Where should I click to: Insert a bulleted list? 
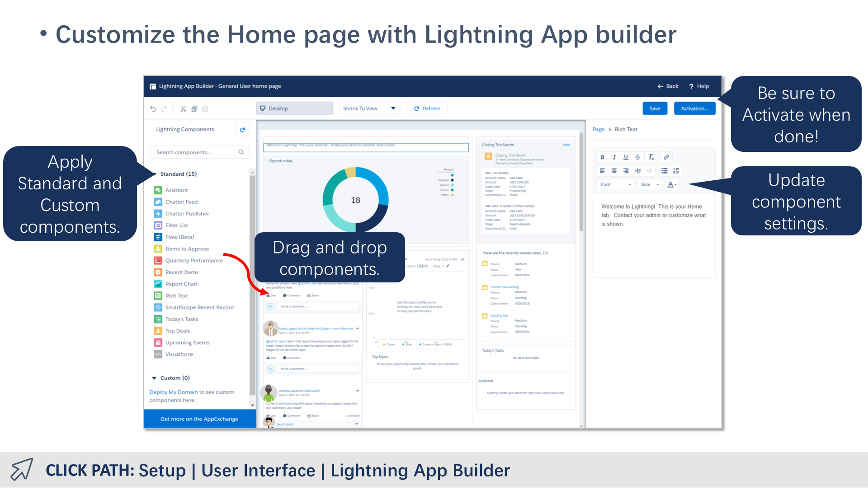pyautogui.click(x=664, y=171)
